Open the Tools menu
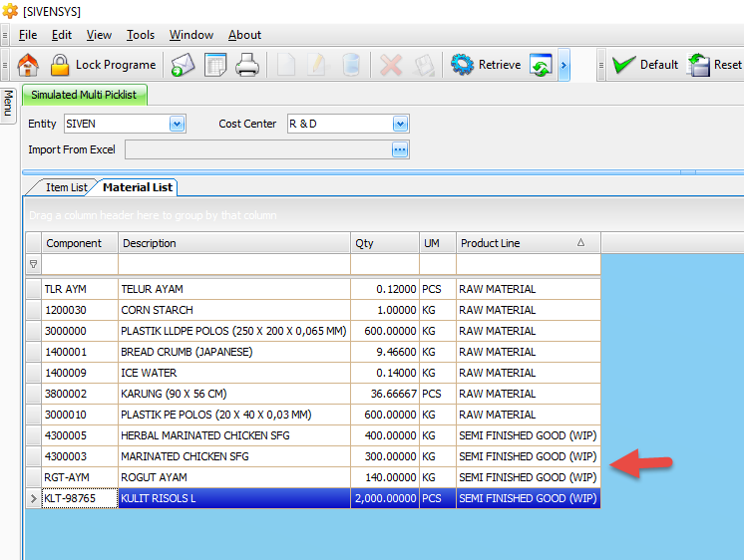 pos(141,35)
